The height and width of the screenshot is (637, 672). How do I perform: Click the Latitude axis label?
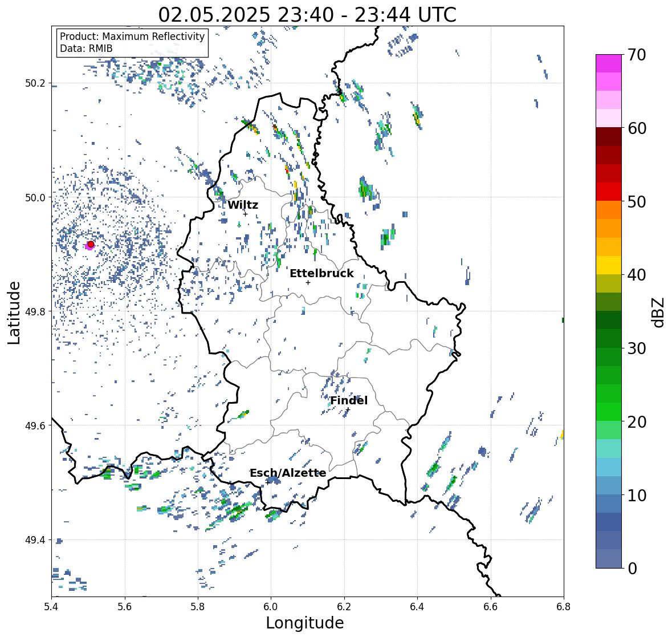coord(14,313)
